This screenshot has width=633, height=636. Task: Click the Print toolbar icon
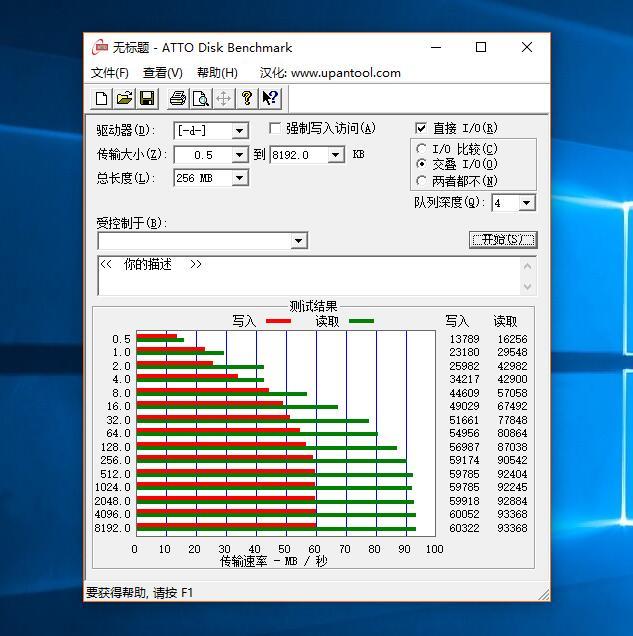[178, 99]
